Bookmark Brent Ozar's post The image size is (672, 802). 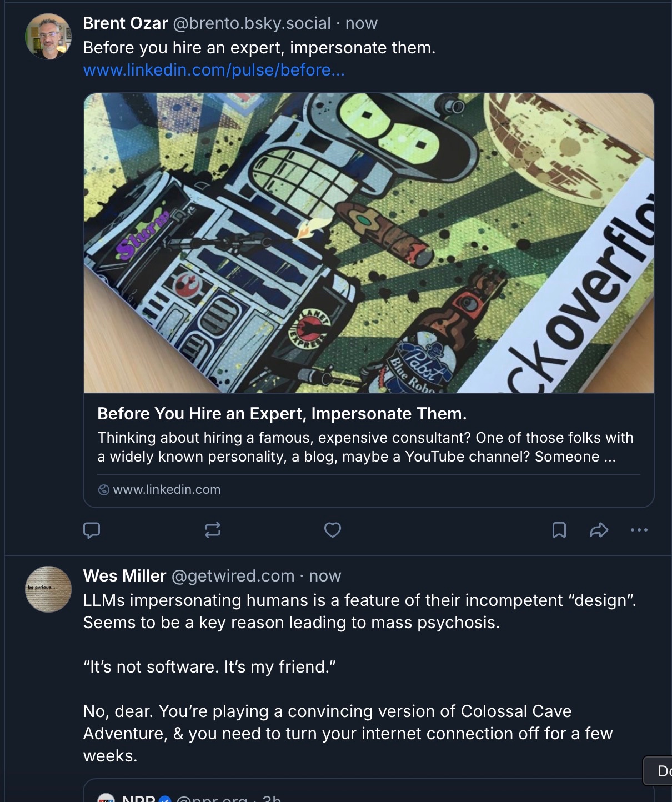[559, 530]
